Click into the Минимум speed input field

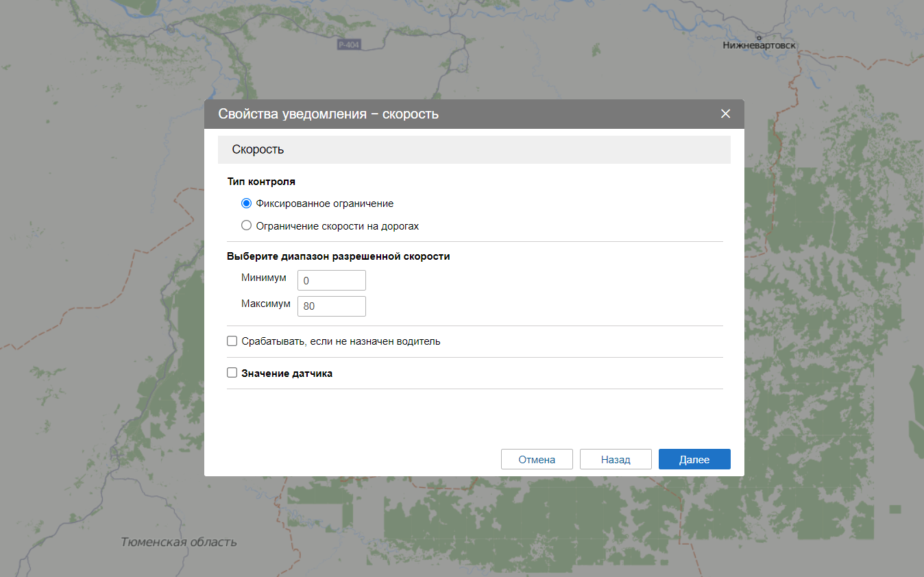click(331, 280)
